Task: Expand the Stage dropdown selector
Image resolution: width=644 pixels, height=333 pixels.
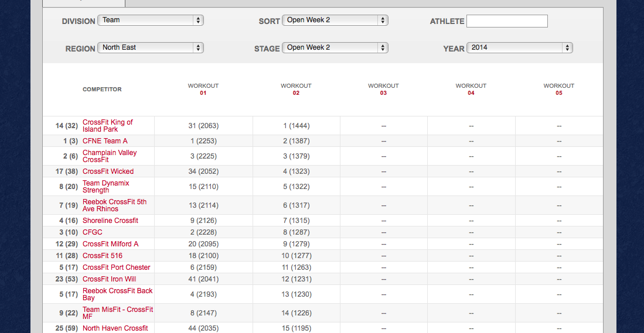Action: 335,47
